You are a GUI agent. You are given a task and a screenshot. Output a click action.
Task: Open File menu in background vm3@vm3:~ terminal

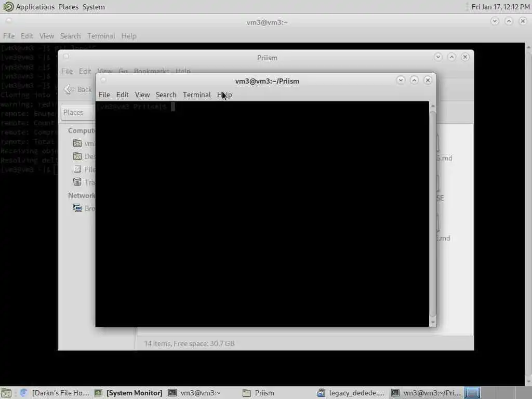[x=9, y=36]
